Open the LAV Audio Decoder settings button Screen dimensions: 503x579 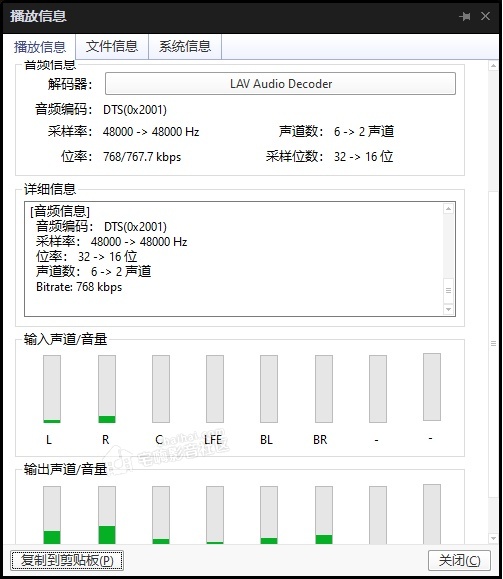click(x=280, y=83)
